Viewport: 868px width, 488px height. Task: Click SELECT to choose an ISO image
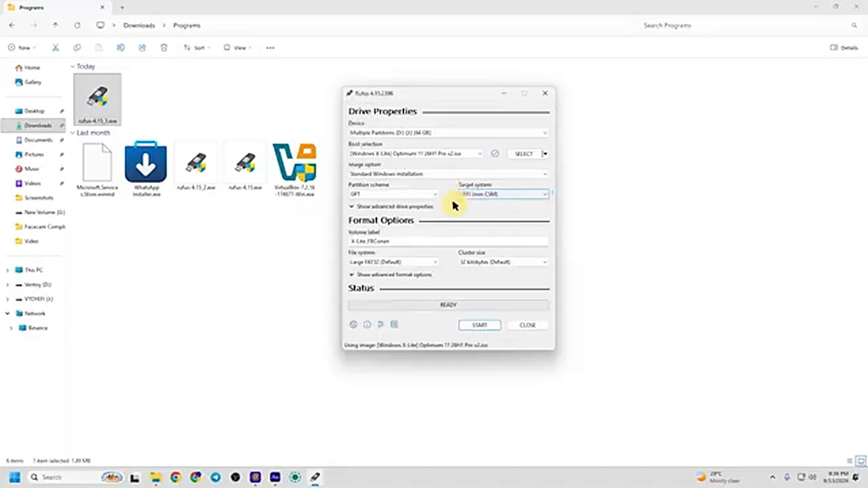[524, 154]
